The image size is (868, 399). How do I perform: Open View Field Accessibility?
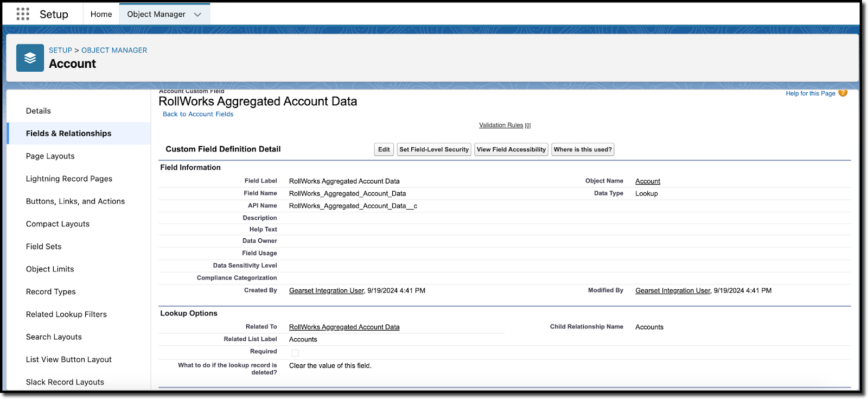tap(511, 149)
